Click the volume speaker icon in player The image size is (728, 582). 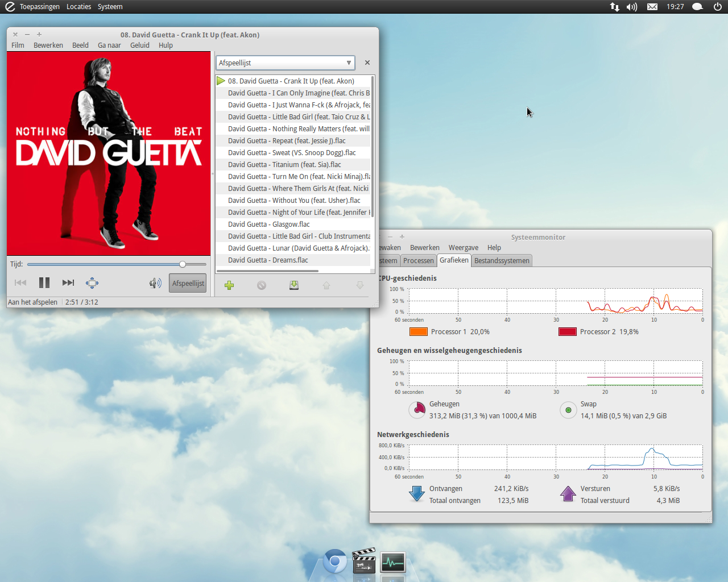tap(155, 283)
